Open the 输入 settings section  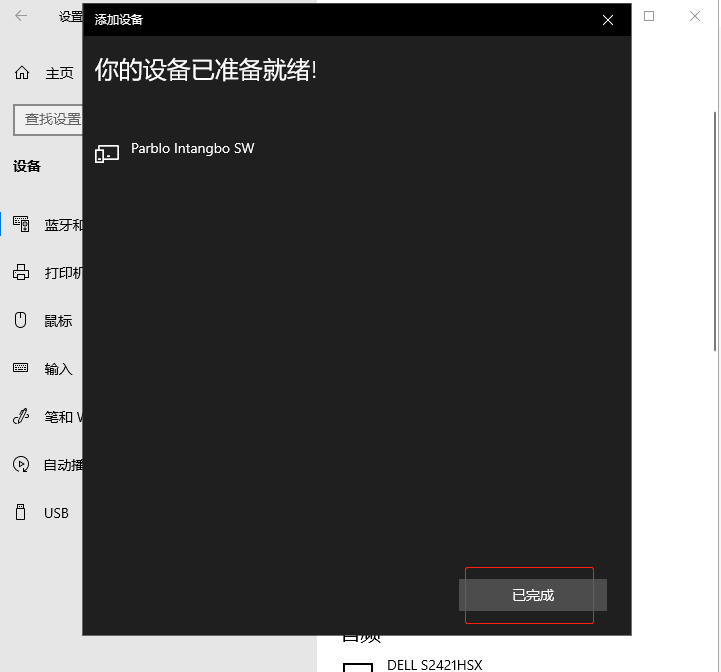click(58, 369)
